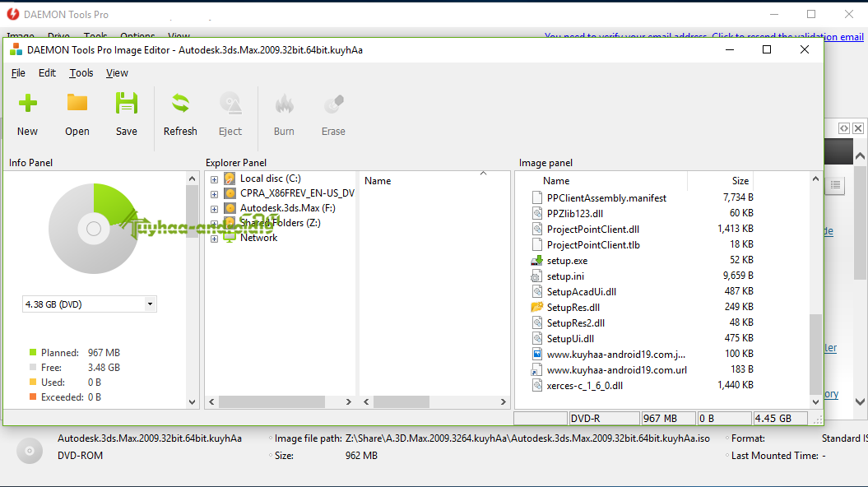Open an image with the Open folder icon
The height and width of the screenshot is (487, 868).
[77, 104]
